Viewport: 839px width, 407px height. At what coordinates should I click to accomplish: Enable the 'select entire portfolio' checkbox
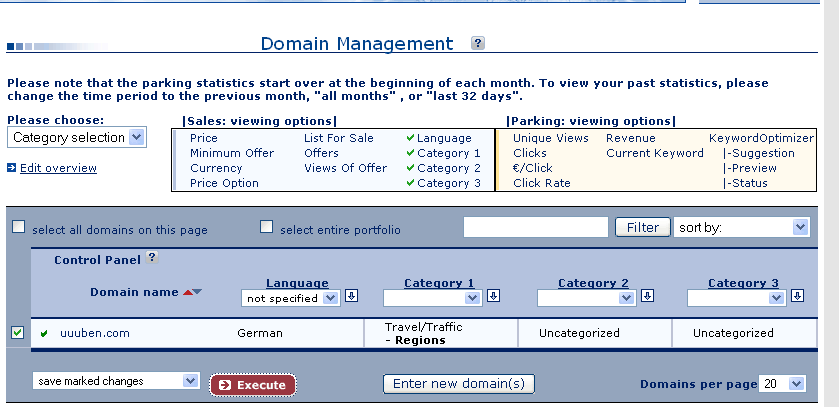point(267,227)
